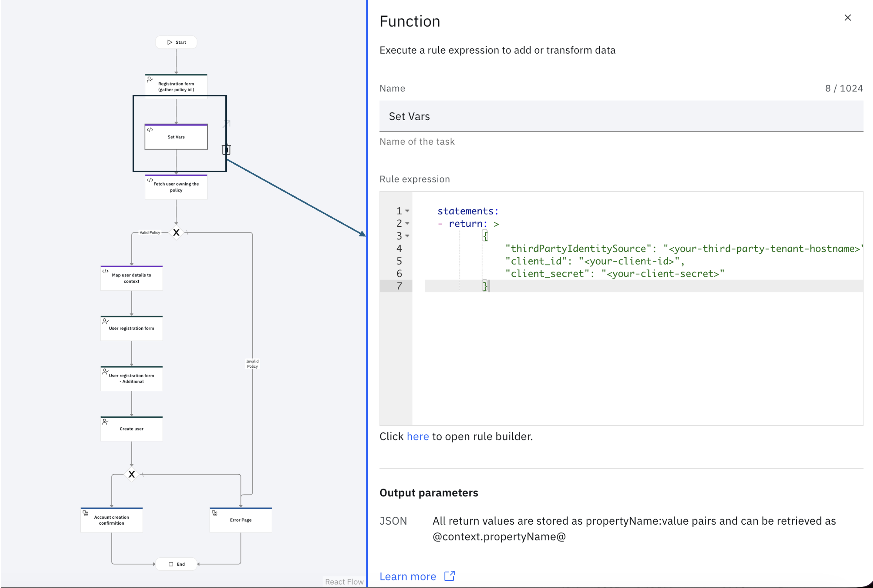Click the page icon on Account creation node

click(86, 513)
